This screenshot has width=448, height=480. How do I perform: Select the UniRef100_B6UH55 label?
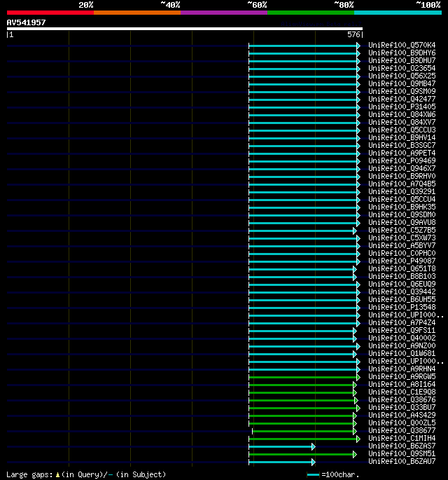402,299
